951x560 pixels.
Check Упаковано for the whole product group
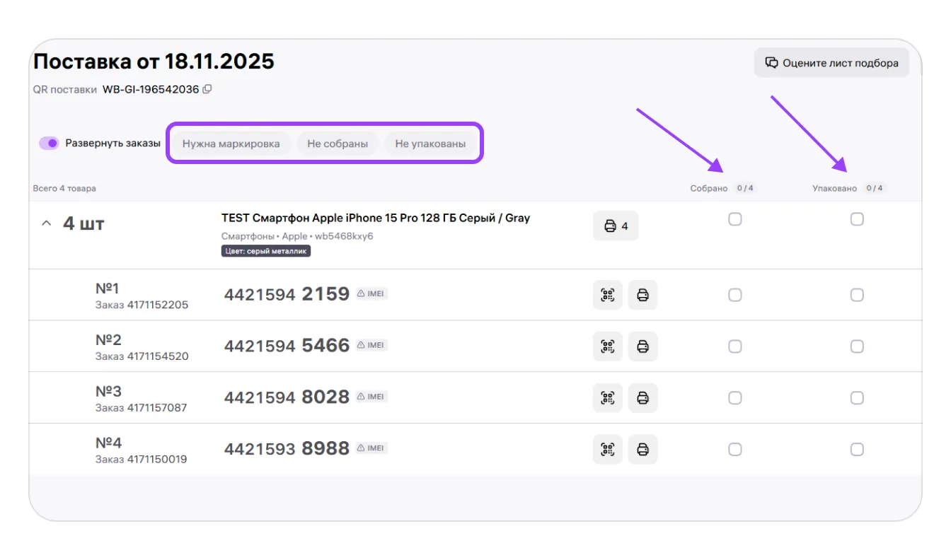(857, 219)
